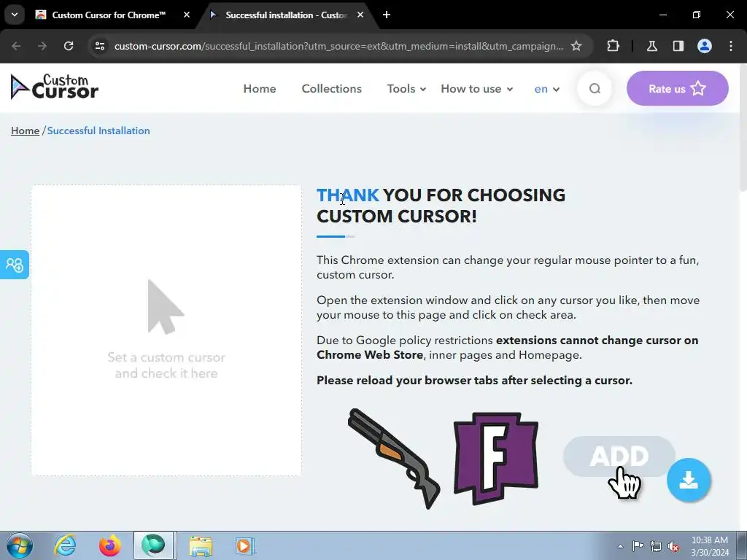Viewport: 747px width, 560px height.
Task: View site information icon in address bar
Action: pos(100,46)
